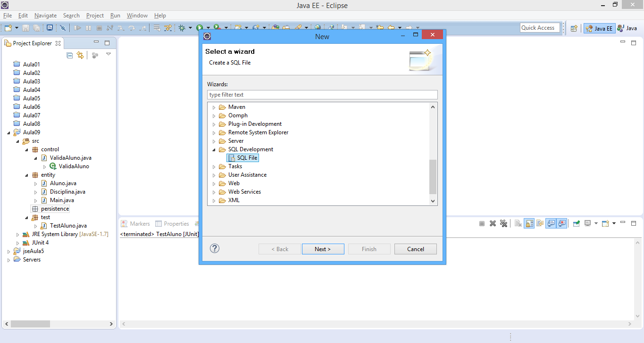Select the ValidaAluno class node
Screen dimensions: 644x343
(69, 166)
